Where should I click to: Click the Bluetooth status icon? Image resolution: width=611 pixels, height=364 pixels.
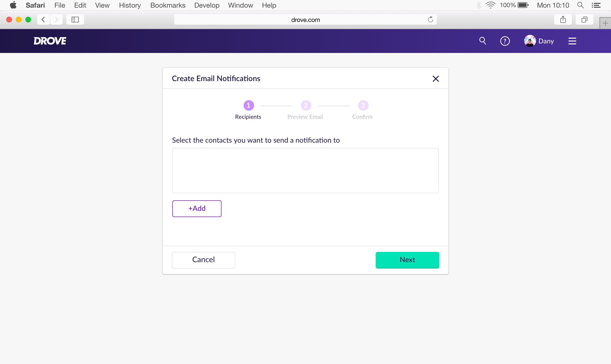pyautogui.click(x=479, y=5)
